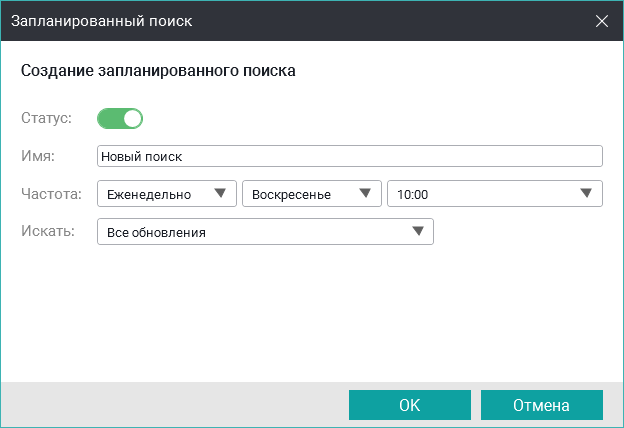Open the Еженедельно frequency dropdown
Image resolution: width=624 pixels, height=428 pixels.
click(160, 194)
